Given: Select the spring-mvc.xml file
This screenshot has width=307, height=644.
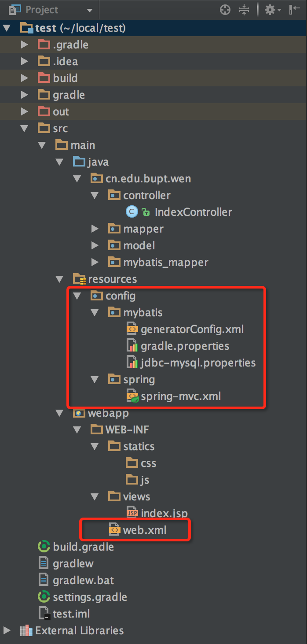Looking at the screenshot, I should point(180,396).
